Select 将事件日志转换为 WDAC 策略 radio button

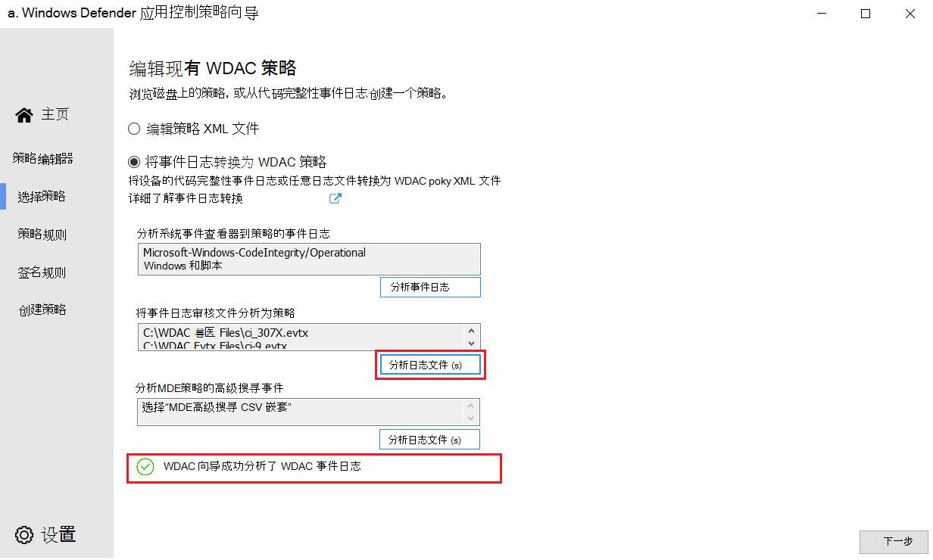[134, 161]
